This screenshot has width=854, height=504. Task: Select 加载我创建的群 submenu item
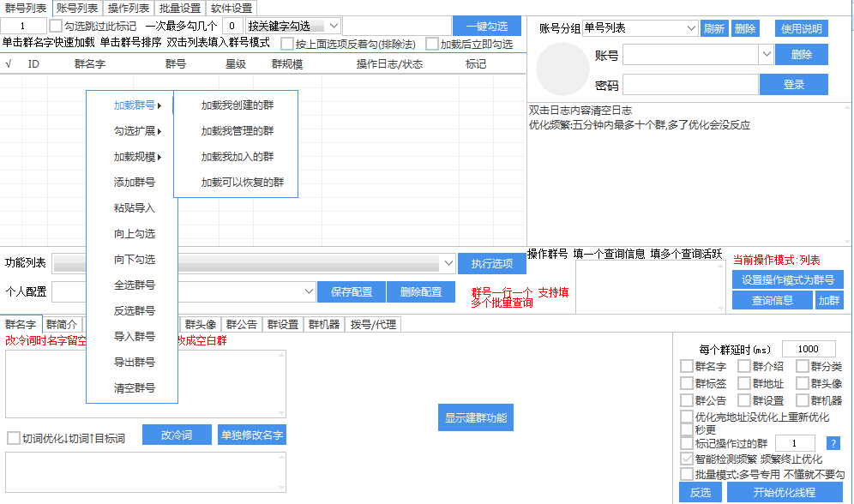pos(237,105)
